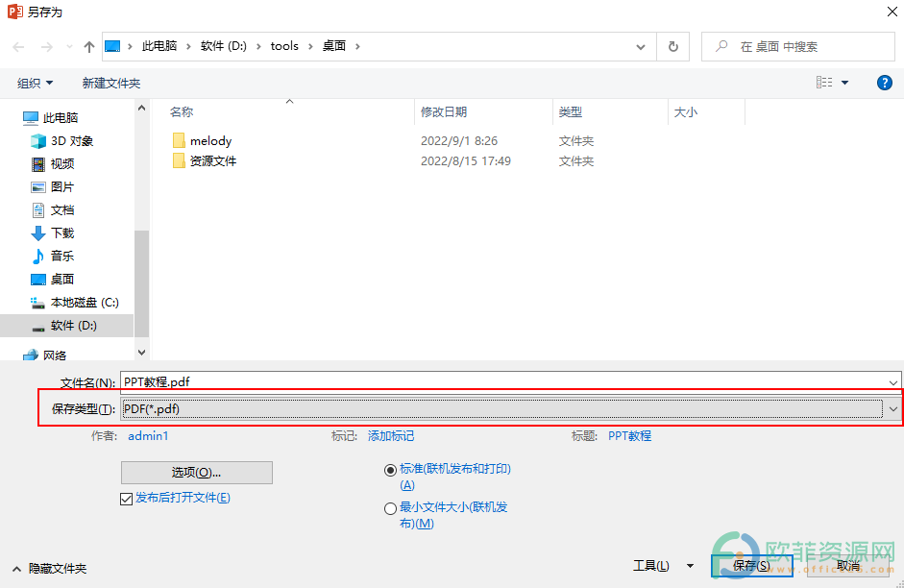Select 标准(联机发布和打印) radio button
This screenshot has width=904, height=588.
[x=390, y=471]
